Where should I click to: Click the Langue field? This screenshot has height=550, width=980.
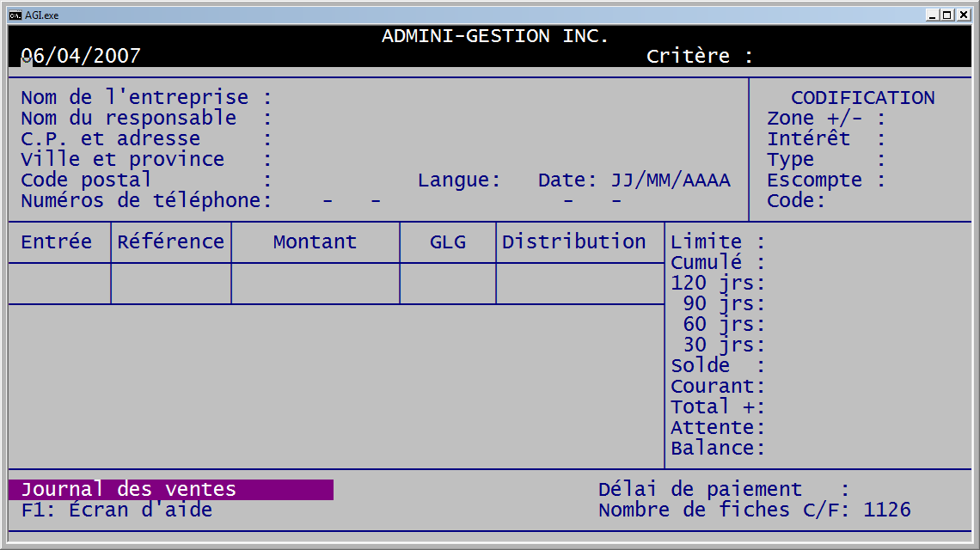(518, 180)
